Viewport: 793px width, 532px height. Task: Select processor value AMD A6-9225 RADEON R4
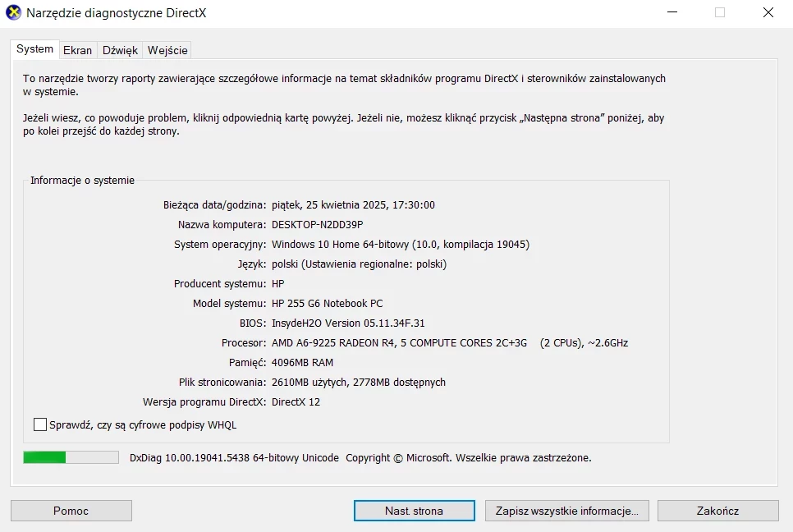(x=450, y=343)
